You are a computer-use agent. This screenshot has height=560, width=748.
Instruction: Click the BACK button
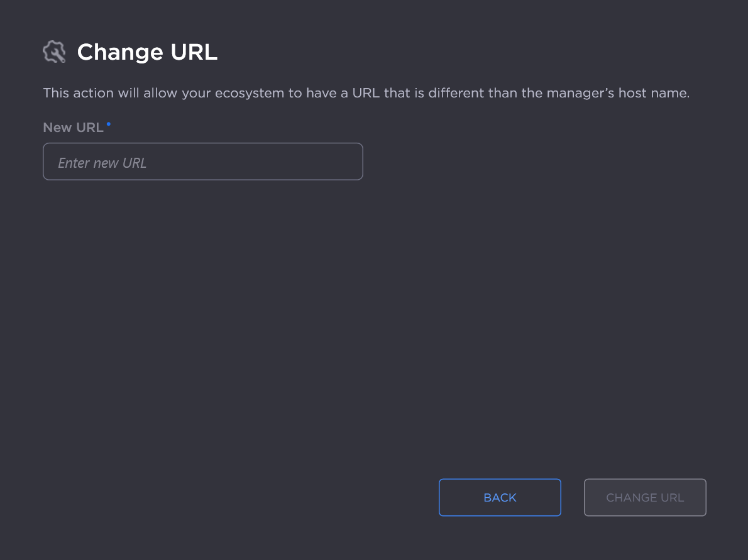[500, 498]
